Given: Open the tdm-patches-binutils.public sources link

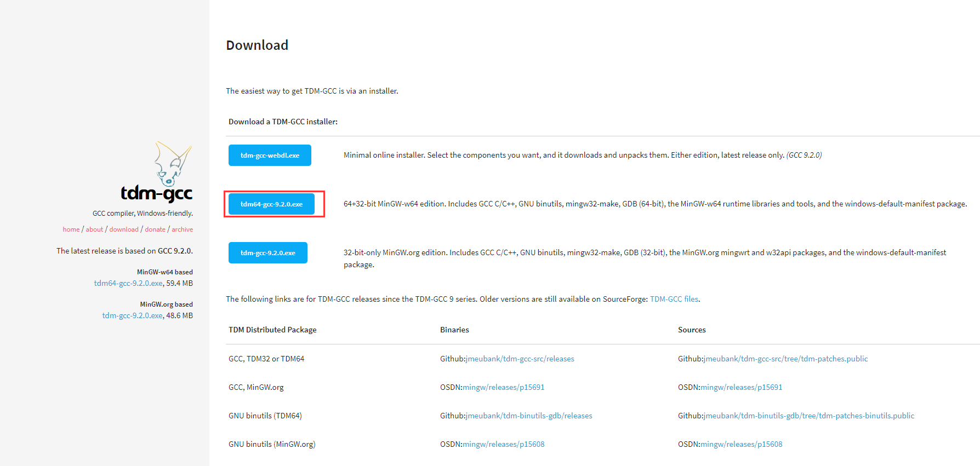Looking at the screenshot, I should click(x=809, y=416).
